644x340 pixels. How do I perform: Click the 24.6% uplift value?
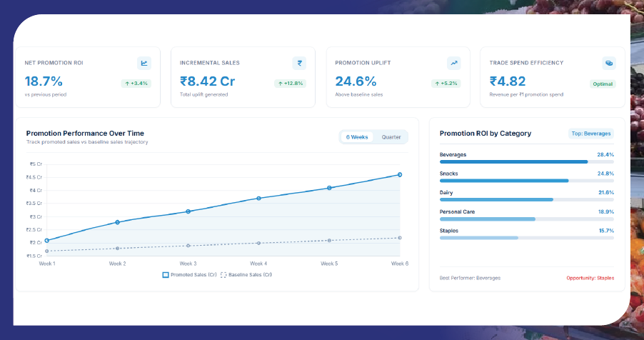pos(356,81)
